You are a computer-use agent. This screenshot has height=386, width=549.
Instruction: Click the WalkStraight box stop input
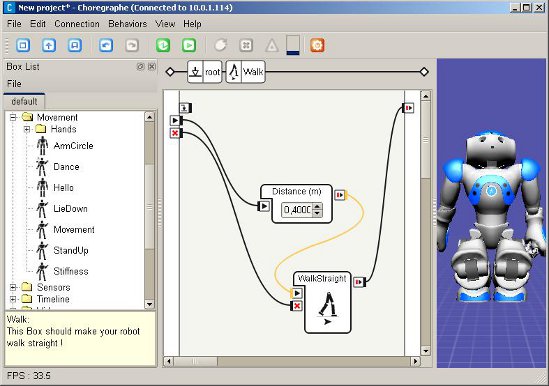pos(297,306)
